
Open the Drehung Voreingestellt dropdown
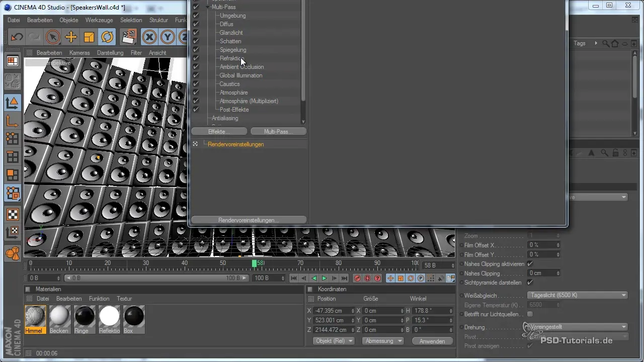point(577,327)
